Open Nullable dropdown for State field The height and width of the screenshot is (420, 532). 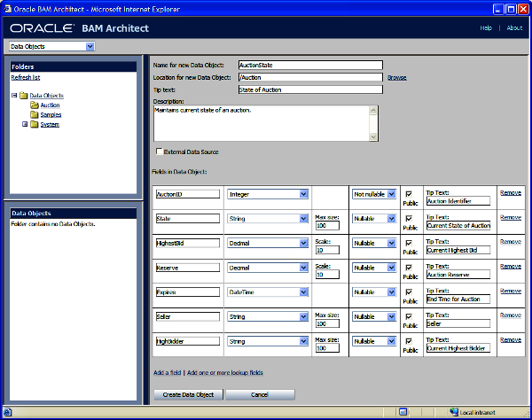pyautogui.click(x=392, y=219)
